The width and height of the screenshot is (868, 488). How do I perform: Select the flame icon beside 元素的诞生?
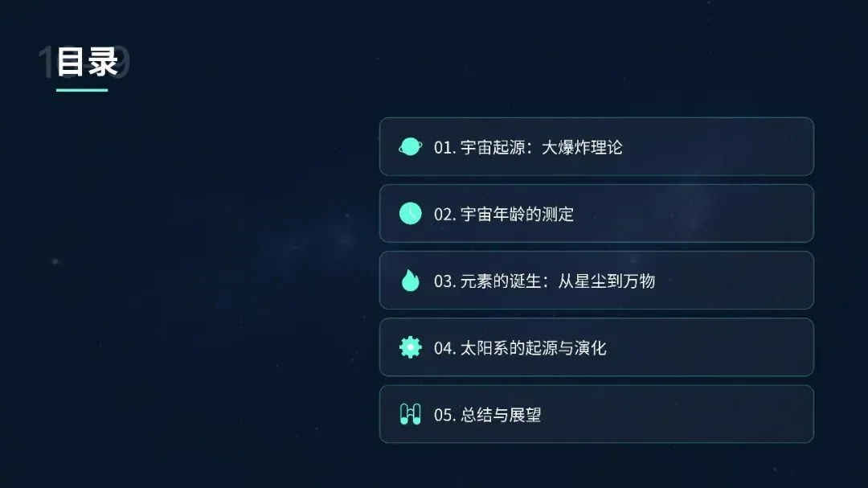pyautogui.click(x=410, y=281)
